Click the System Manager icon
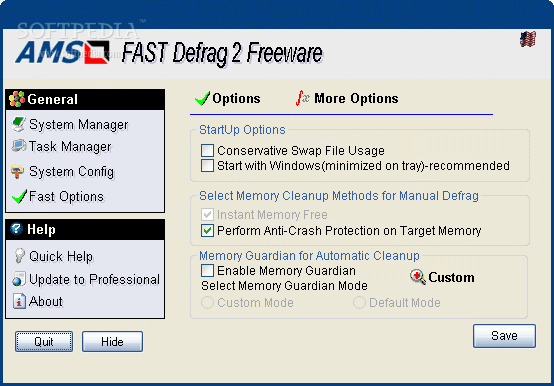Screen dimensions: 554x386 (x=18, y=124)
